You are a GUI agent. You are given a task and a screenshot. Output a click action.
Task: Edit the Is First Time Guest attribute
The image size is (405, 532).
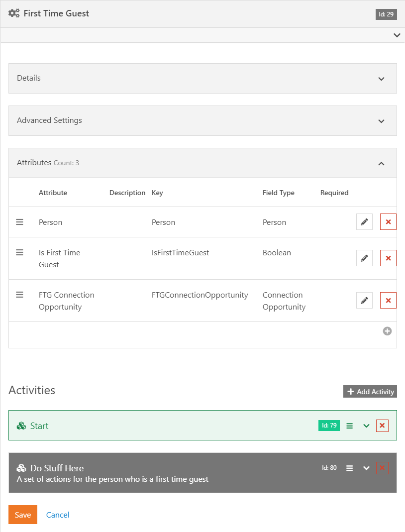pyautogui.click(x=364, y=258)
